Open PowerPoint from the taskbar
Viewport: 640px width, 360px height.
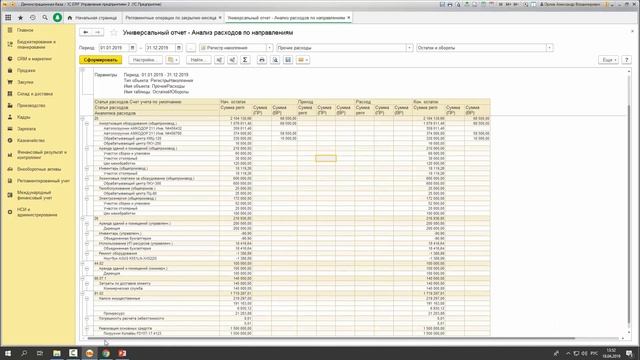click(122, 353)
